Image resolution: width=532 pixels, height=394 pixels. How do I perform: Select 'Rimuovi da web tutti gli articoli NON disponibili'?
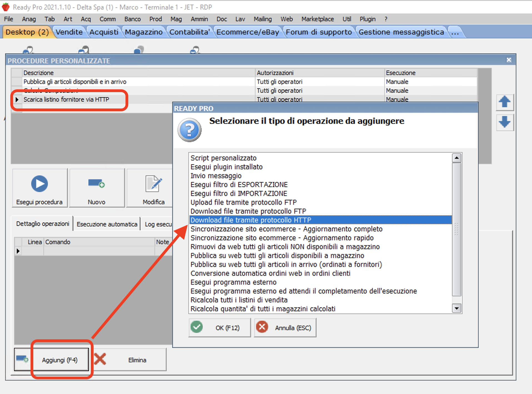[x=321, y=247]
